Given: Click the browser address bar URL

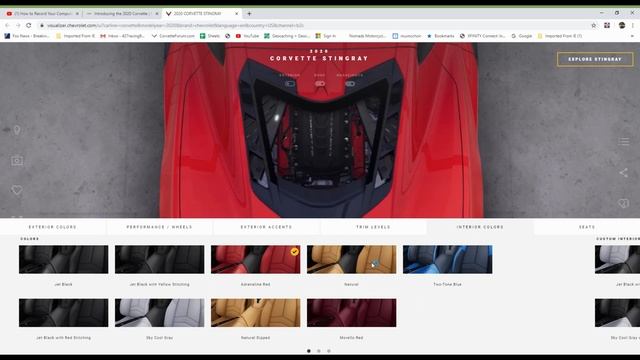Looking at the screenshot, I should tap(176, 25).
